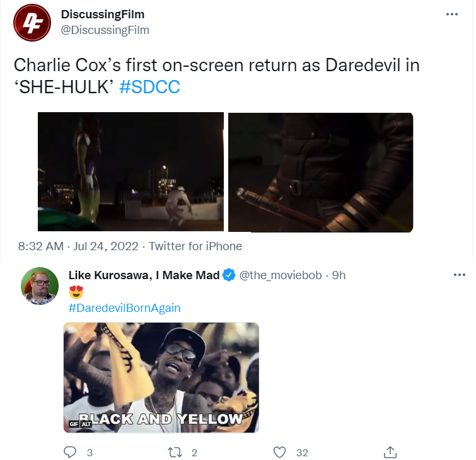Open the moviebob reply's three-dot menu

460,275
